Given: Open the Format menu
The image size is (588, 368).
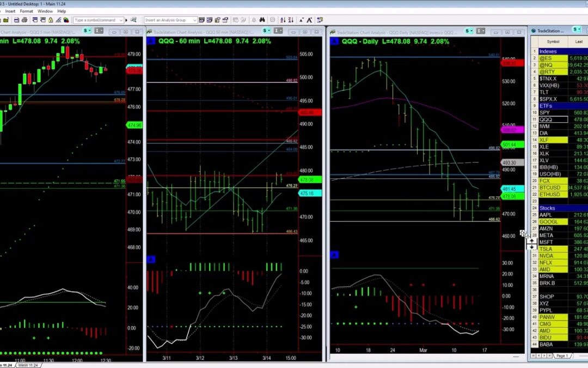Looking at the screenshot, I should (x=26, y=10).
